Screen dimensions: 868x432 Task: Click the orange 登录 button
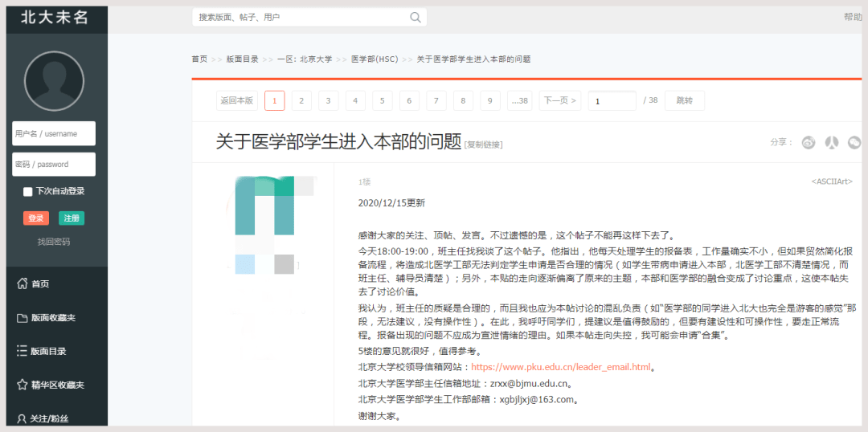click(36, 218)
